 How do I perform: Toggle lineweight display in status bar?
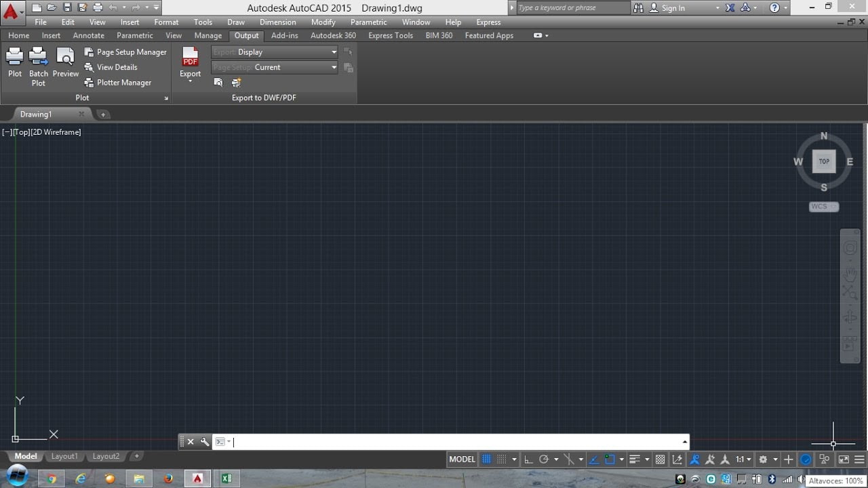[x=635, y=460]
